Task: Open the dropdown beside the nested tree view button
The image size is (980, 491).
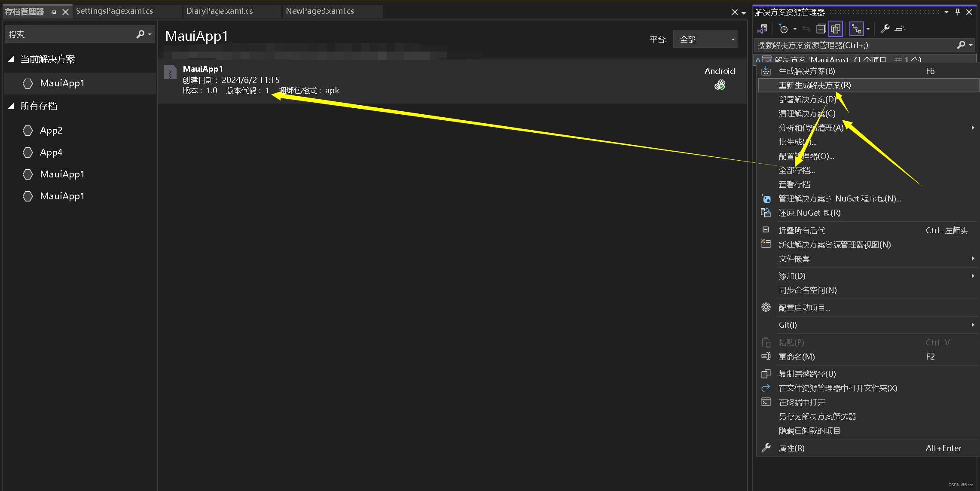Action: tap(868, 29)
